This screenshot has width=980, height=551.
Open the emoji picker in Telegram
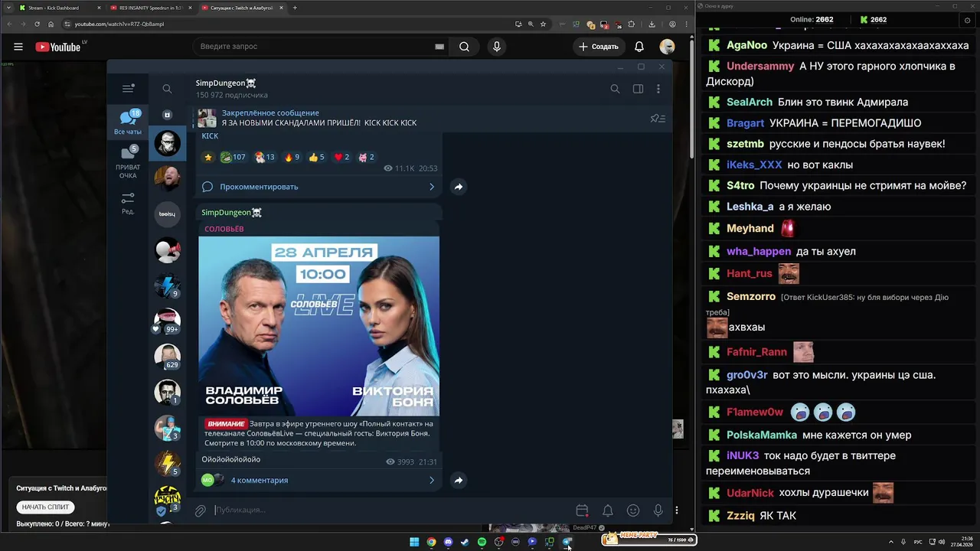click(x=633, y=510)
